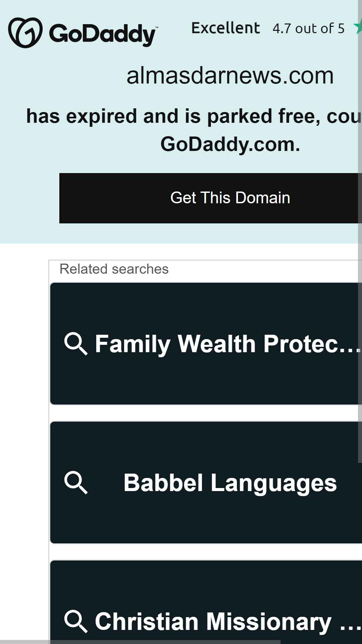Click the Christian Missionary search icon
This screenshot has height=644, width=362.
pos(76,622)
